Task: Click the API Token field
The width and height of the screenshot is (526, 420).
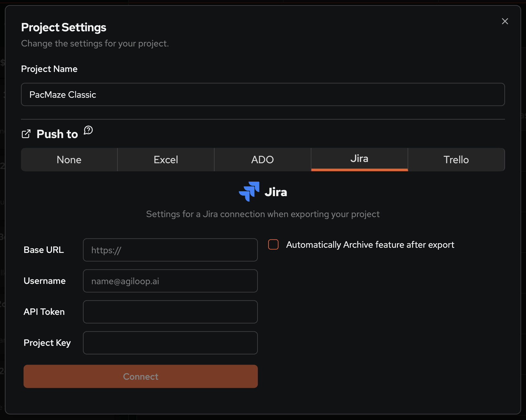Action: pyautogui.click(x=170, y=312)
